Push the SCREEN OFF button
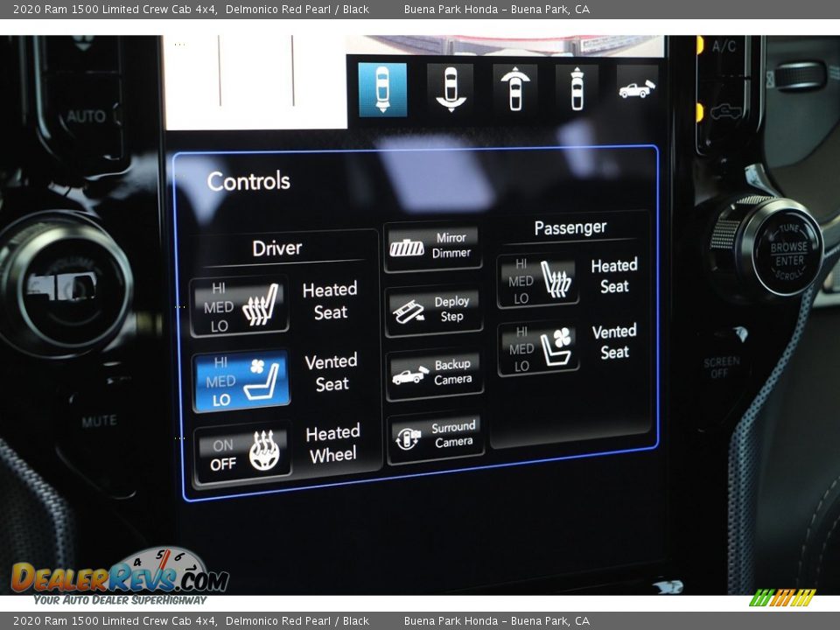Screen dimensions: 840x630 pyautogui.click(x=721, y=367)
